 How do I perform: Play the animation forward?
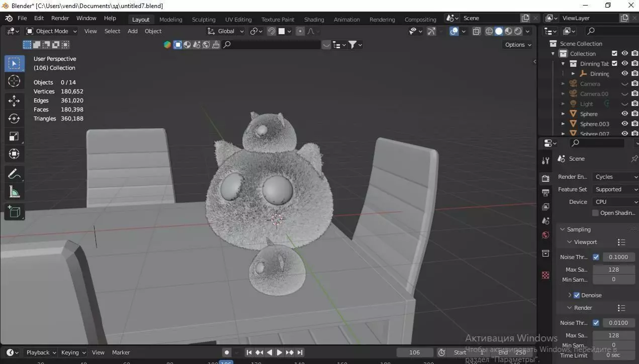point(280,352)
